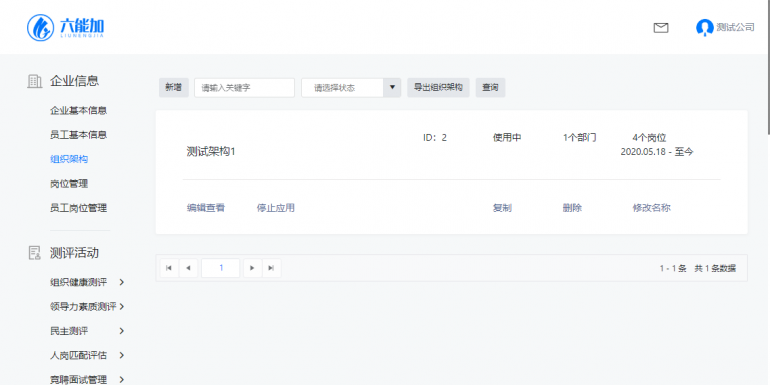Click the 测评活动 section icon
Viewport: 770px width, 385px height.
tap(34, 253)
